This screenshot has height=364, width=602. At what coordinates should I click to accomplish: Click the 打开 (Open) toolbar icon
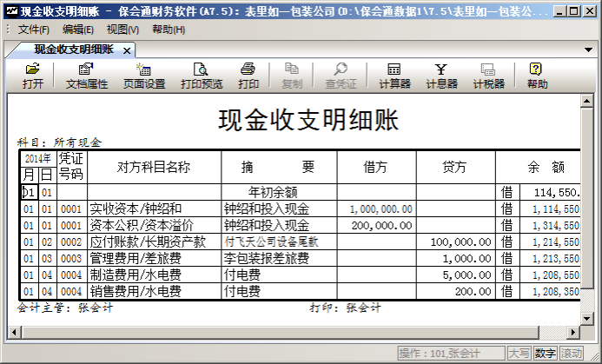[33, 76]
